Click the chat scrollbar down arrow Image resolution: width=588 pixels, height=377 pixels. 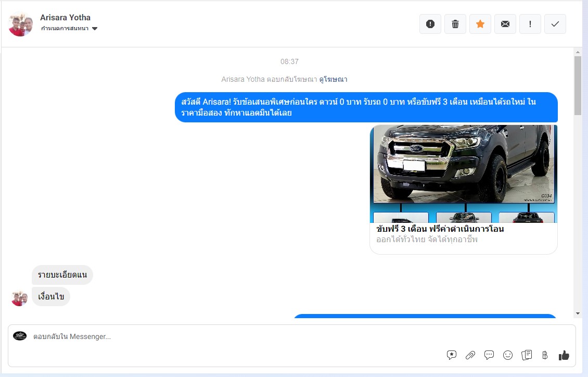click(x=578, y=313)
